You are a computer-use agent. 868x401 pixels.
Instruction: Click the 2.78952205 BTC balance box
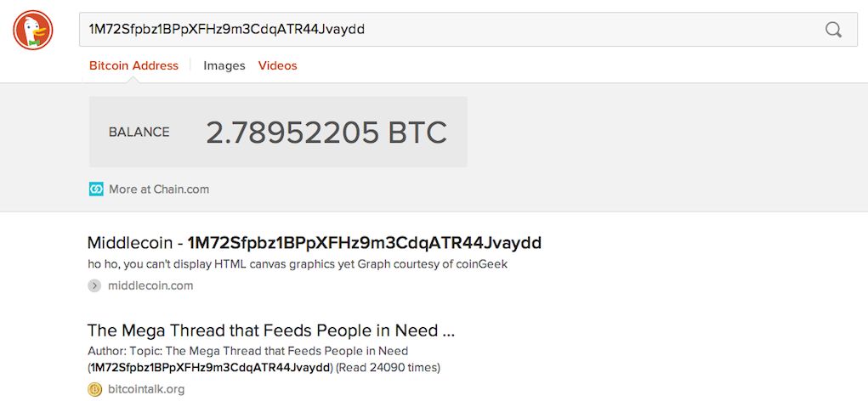click(279, 132)
